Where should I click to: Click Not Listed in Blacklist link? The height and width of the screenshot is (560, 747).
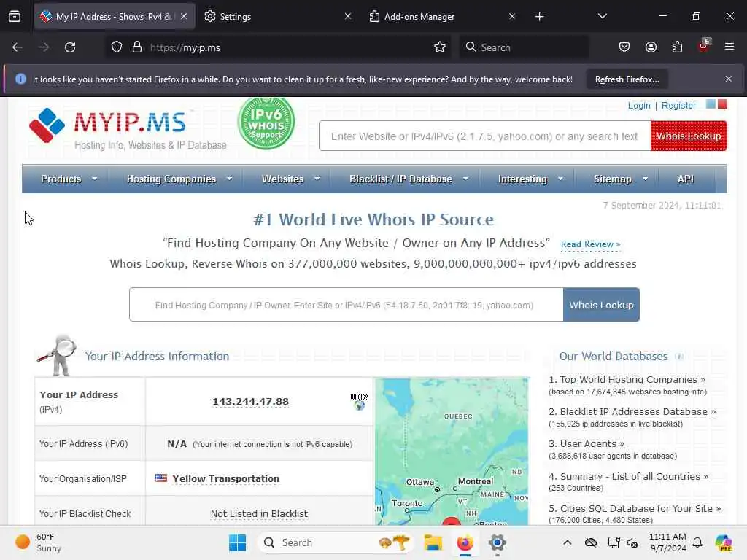click(259, 514)
